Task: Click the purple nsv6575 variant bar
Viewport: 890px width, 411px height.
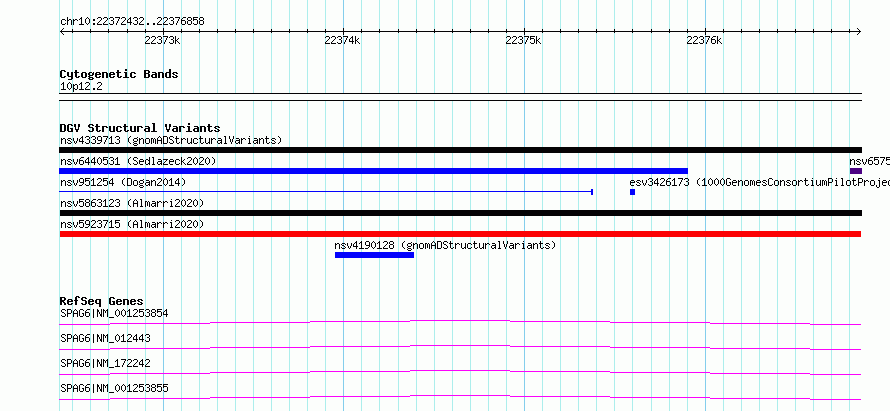Action: point(856,171)
